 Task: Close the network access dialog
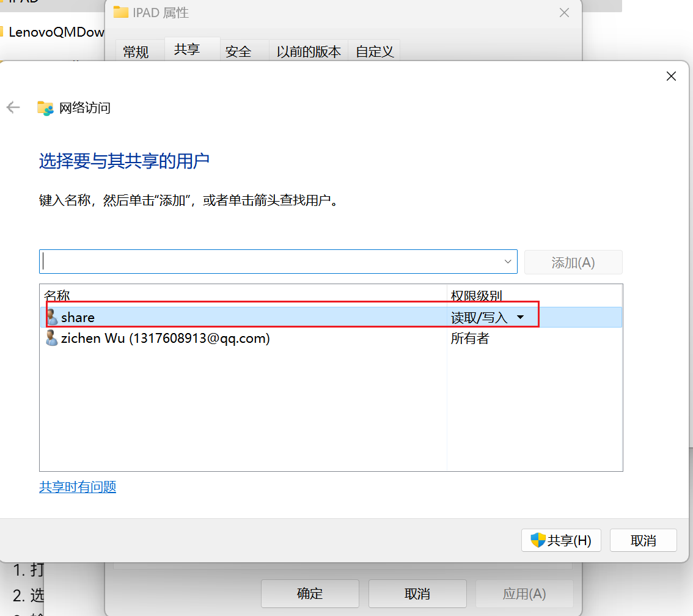[x=671, y=76]
